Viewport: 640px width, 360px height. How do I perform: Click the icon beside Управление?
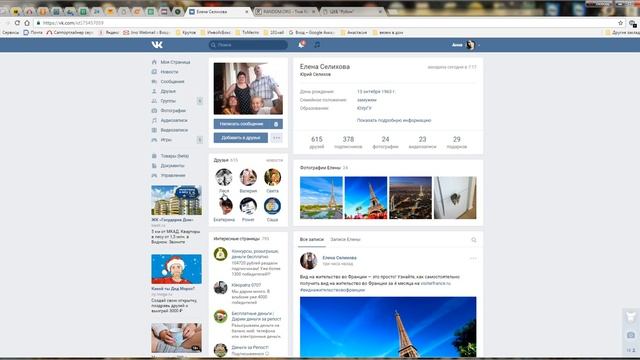[154, 176]
